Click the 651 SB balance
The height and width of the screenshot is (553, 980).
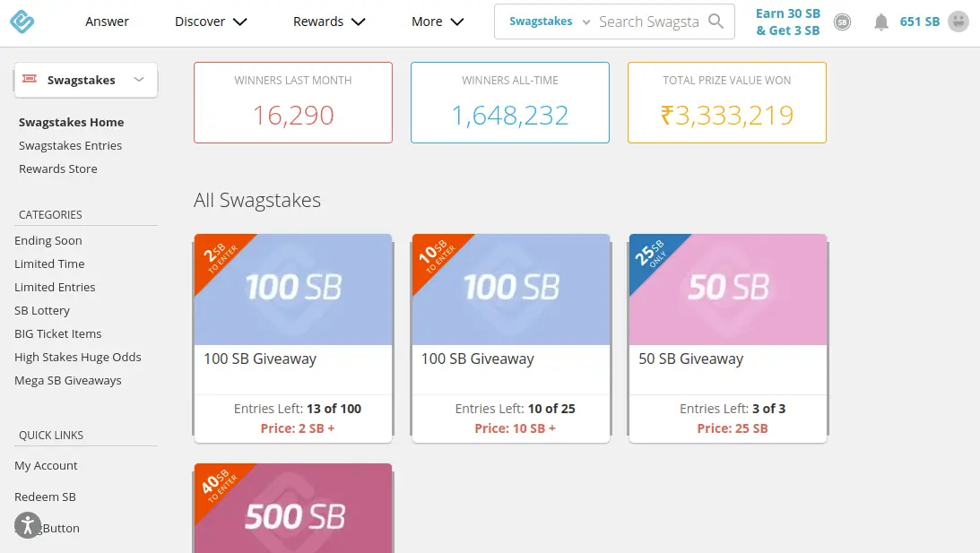(919, 22)
